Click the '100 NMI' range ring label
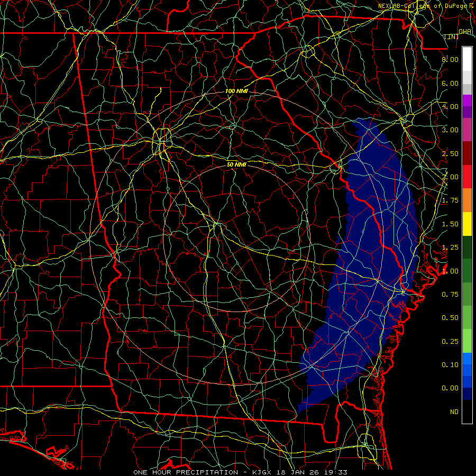 click(236, 91)
